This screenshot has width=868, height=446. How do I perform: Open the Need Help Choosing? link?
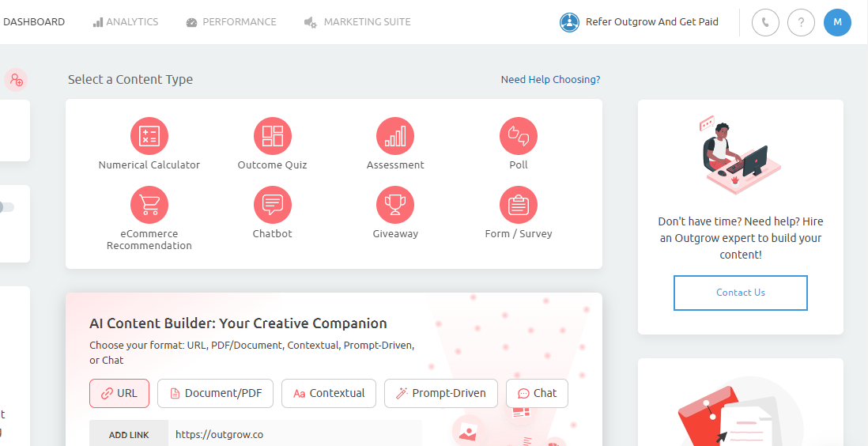coord(550,79)
